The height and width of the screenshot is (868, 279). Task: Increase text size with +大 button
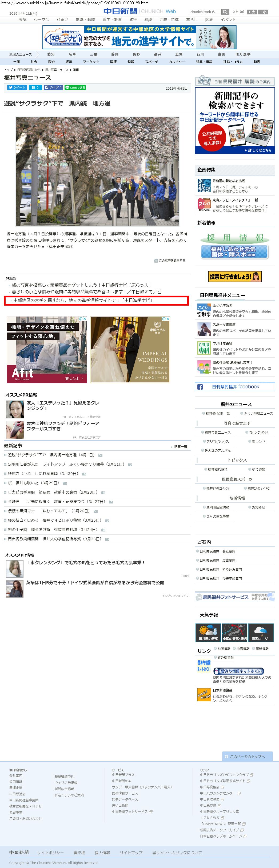[x=252, y=12]
